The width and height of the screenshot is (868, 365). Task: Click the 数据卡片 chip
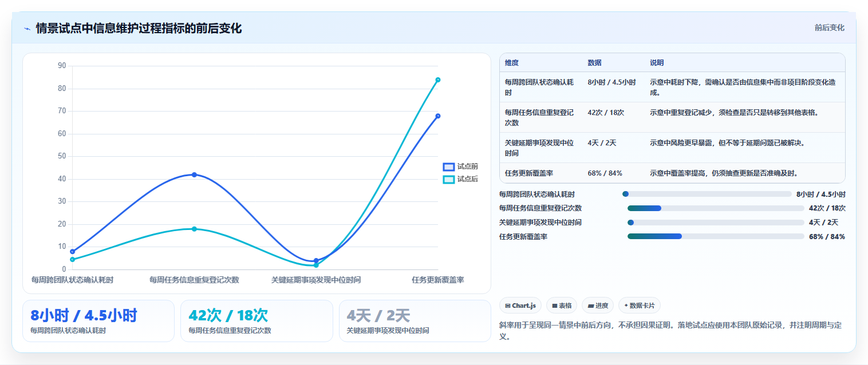click(x=640, y=306)
